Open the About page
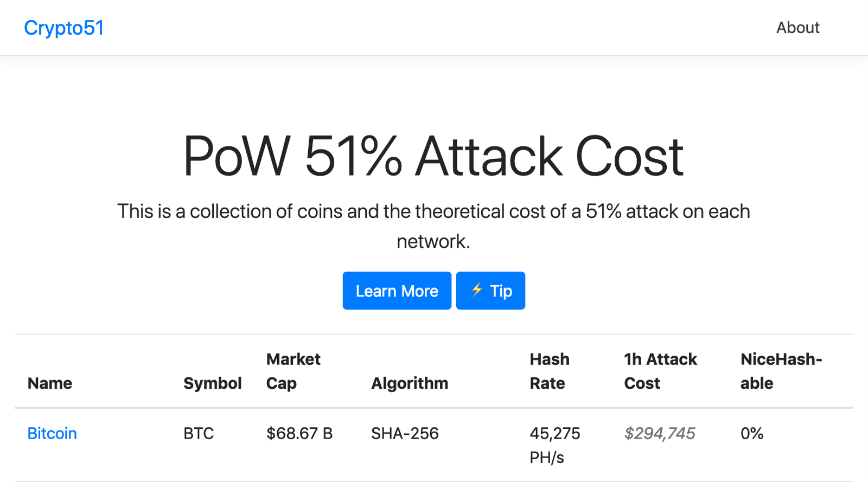The image size is (868, 482). pyautogui.click(x=797, y=28)
